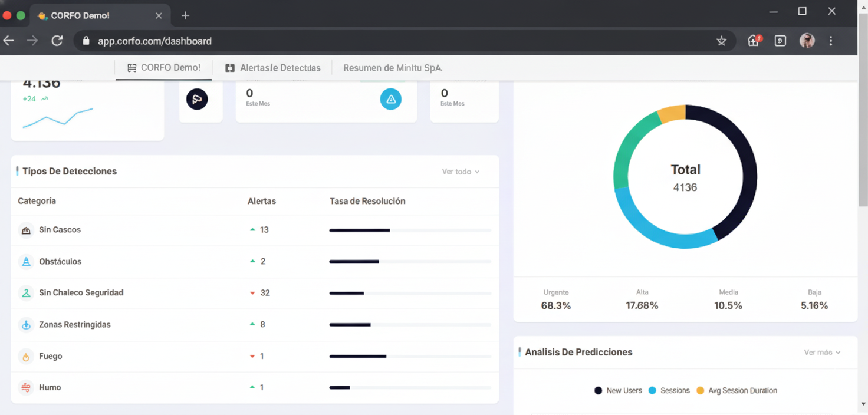Toggle the New Users legend item
This screenshot has width=868, height=415.
click(x=618, y=390)
